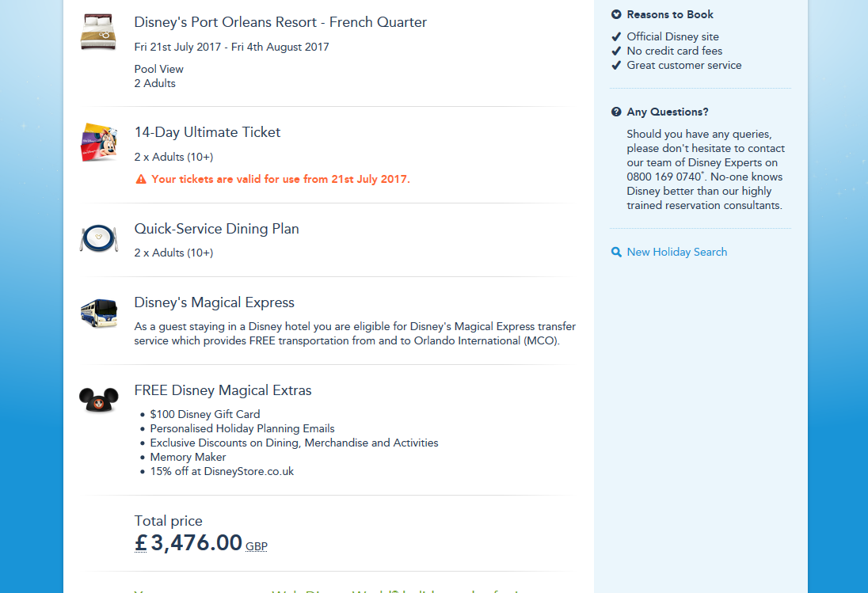Screen dimensions: 868x593
Task: Open the New Holiday Search link
Action: (x=676, y=252)
